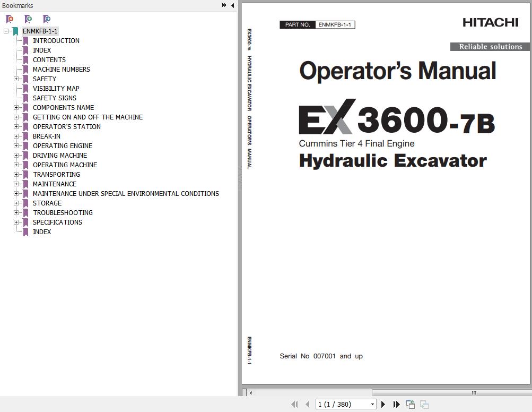Click the next view icon in bottom bar
Screen dimensions: 532x412
click(x=424, y=404)
